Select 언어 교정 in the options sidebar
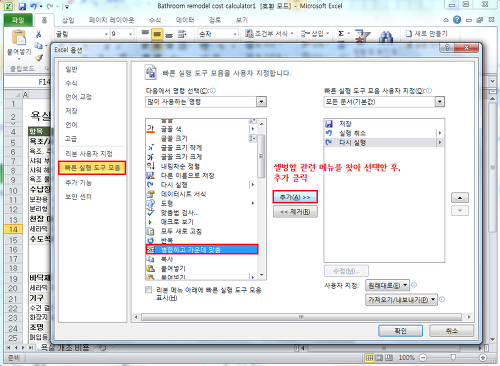 click(x=78, y=97)
